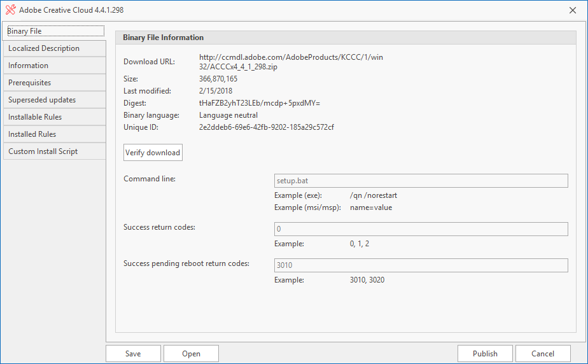Click the Example (msi/msp): label
The width and height of the screenshot is (588, 364).
[x=307, y=207]
